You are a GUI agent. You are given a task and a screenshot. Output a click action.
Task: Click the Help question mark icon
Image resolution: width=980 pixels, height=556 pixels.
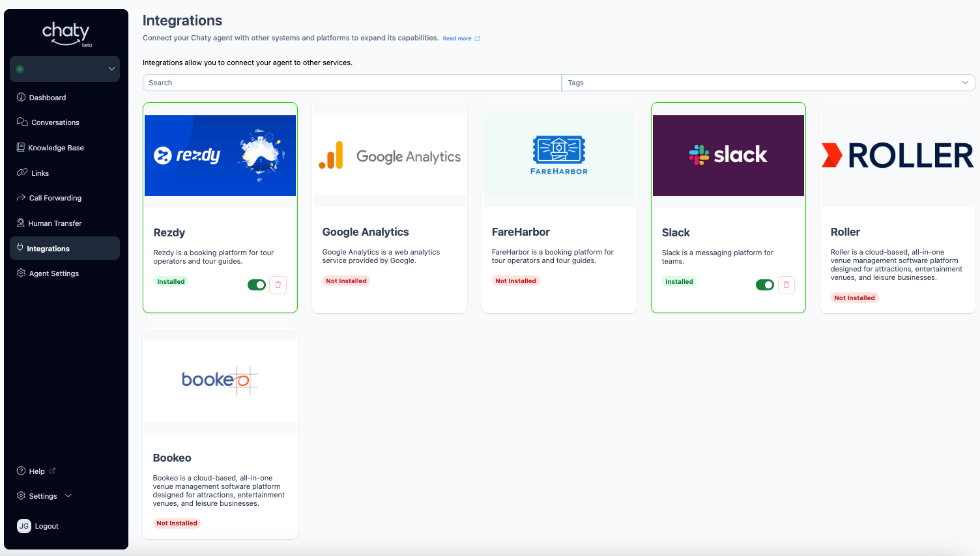point(21,471)
